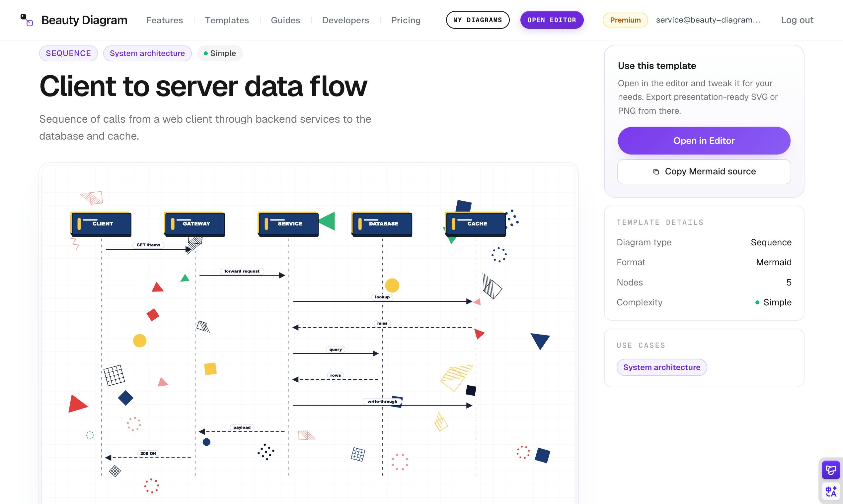Viewport: 843px width, 504px height.
Task: Click the Premium badge
Action: pyautogui.click(x=625, y=20)
